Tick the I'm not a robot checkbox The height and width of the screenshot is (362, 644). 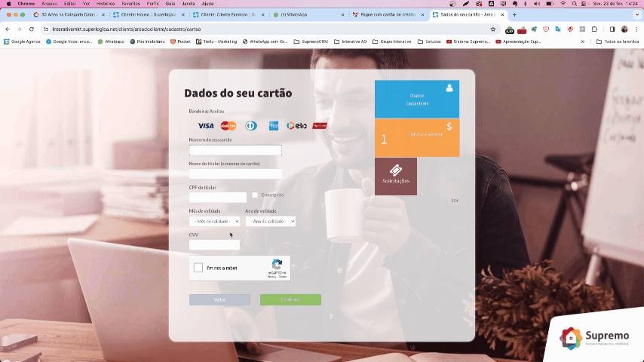click(198, 268)
